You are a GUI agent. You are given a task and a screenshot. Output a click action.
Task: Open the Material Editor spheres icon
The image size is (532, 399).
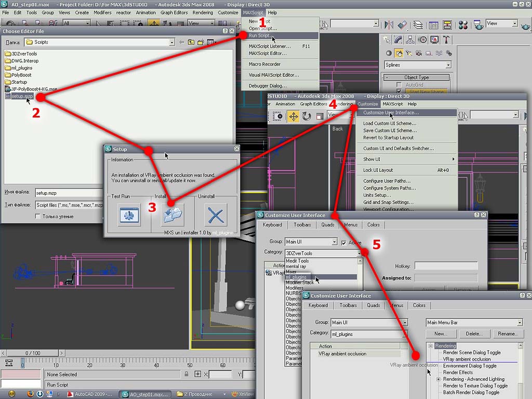[464, 24]
